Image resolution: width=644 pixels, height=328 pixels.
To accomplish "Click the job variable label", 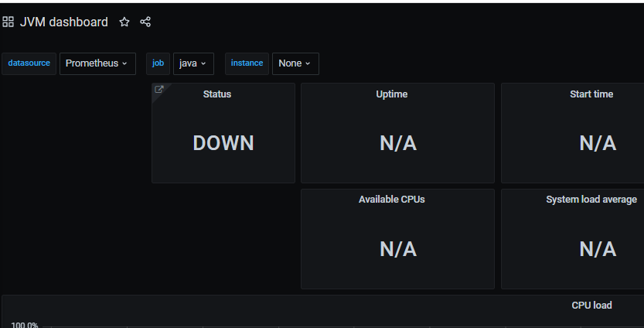I will click(x=158, y=63).
